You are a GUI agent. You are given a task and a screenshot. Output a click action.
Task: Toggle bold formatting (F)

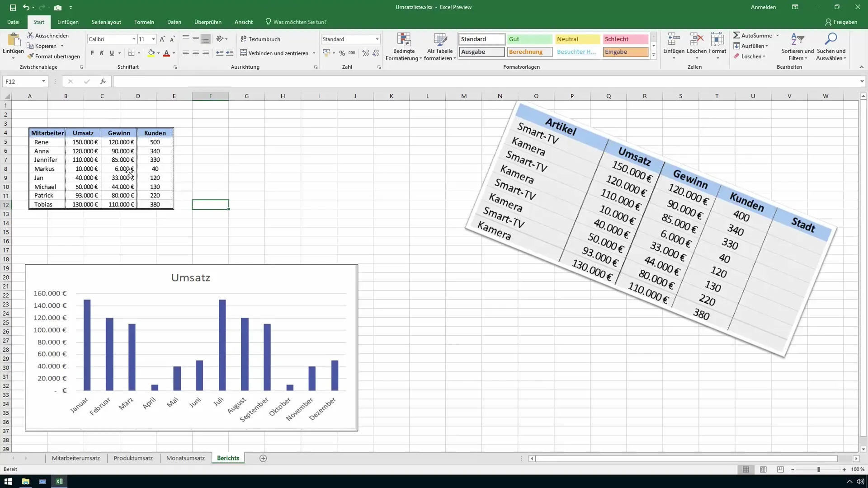pos(92,53)
